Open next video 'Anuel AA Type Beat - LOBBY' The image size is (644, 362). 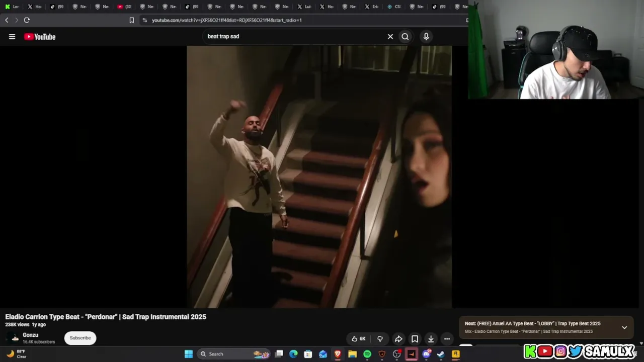(x=532, y=324)
